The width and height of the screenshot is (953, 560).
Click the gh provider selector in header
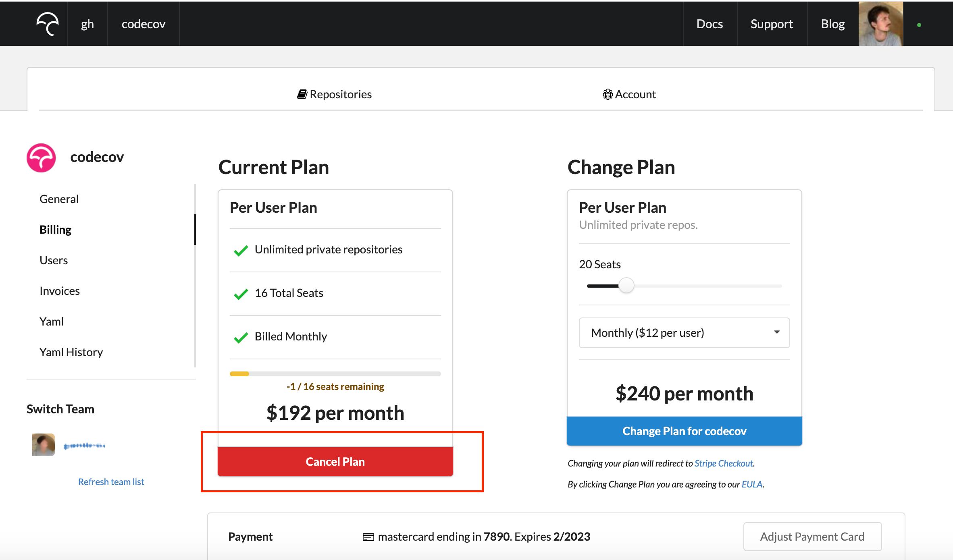[87, 24]
